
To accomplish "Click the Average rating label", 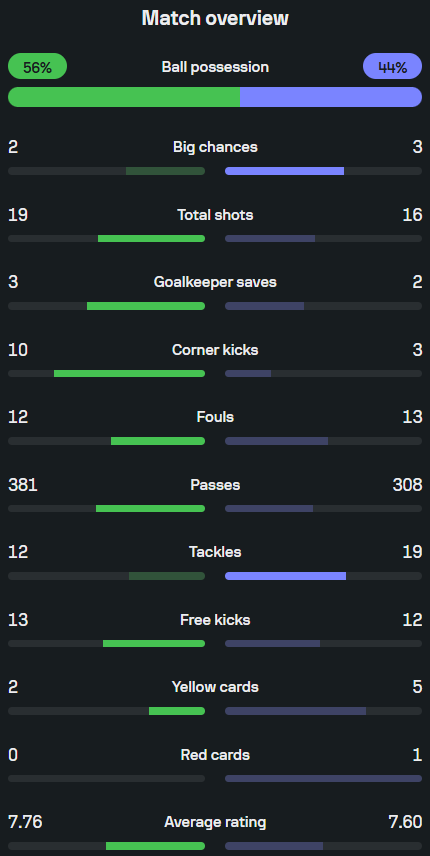I will pos(215,822).
